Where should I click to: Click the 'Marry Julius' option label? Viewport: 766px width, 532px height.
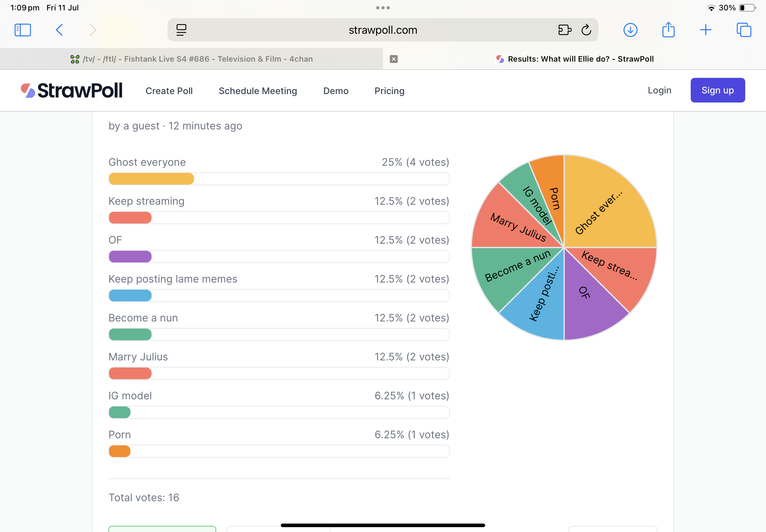[138, 357]
